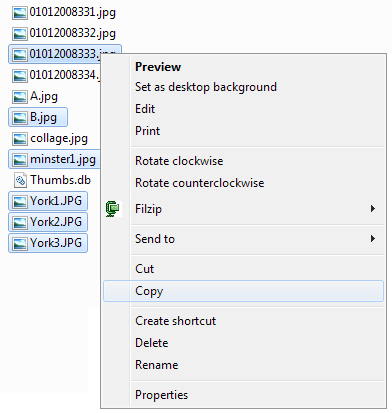Select the file name York2.JPG

click(x=56, y=222)
